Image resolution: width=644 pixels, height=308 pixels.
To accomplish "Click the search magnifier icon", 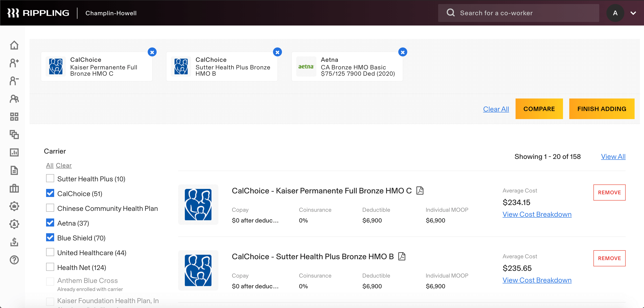I will click(450, 13).
